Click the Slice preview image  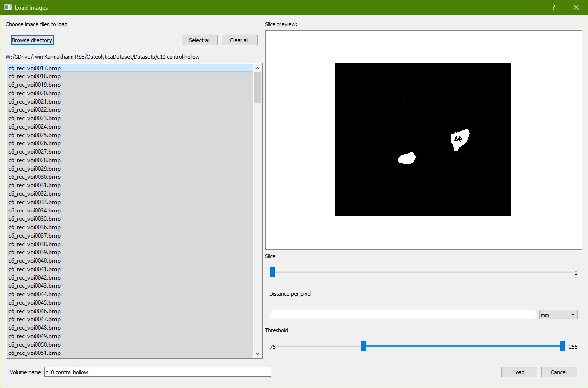423,140
